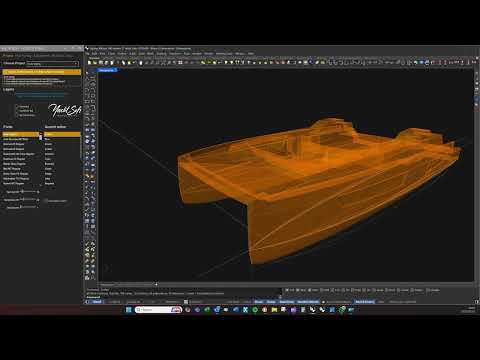Click the Open file icon in Standard toolbar

(x=95, y=62)
